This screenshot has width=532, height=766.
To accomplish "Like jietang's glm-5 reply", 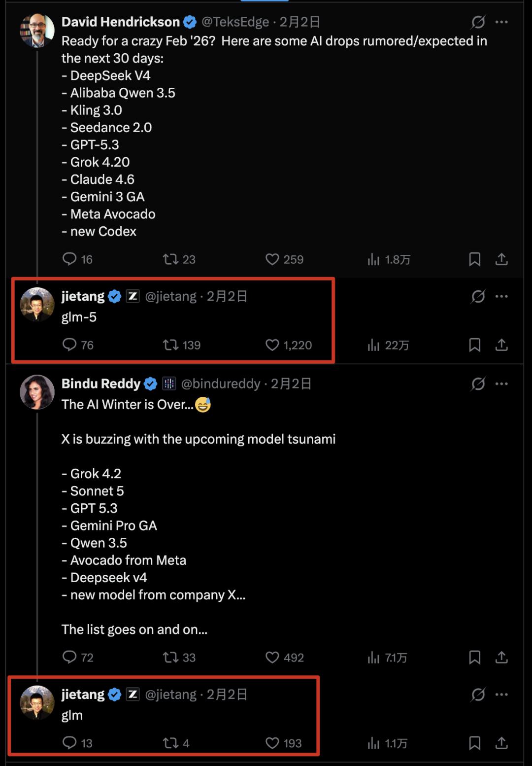I will [272, 345].
